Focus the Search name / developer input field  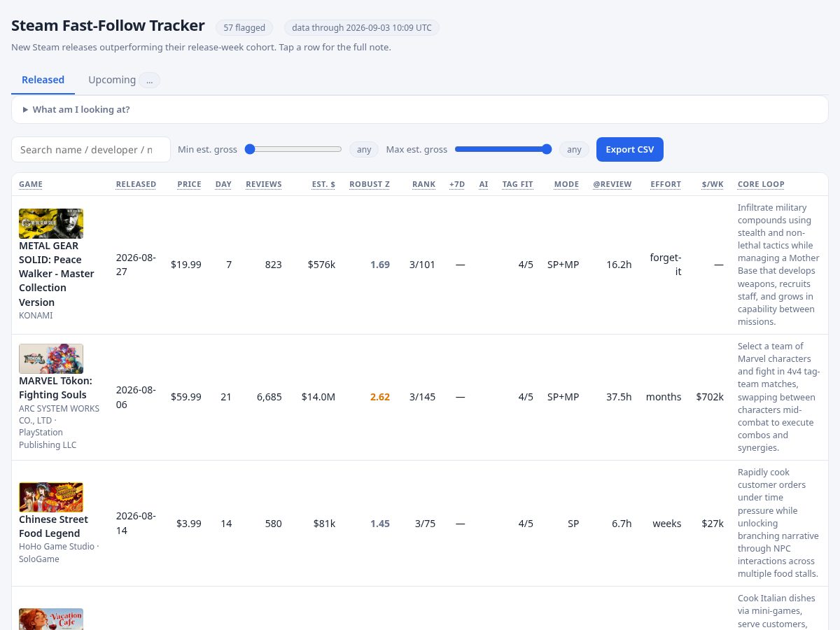tap(91, 150)
